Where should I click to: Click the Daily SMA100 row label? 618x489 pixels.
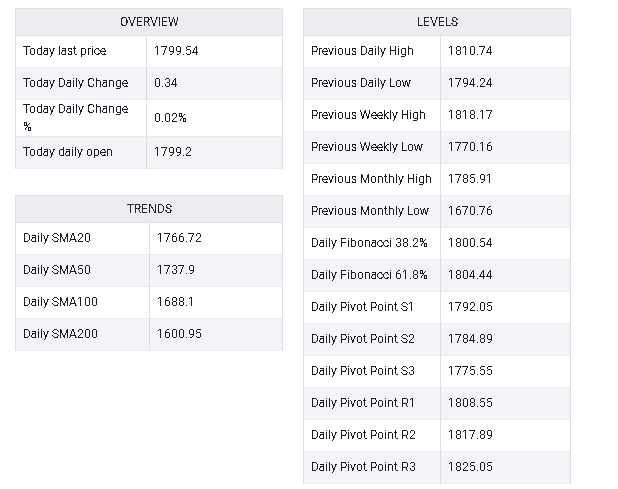click(x=60, y=302)
